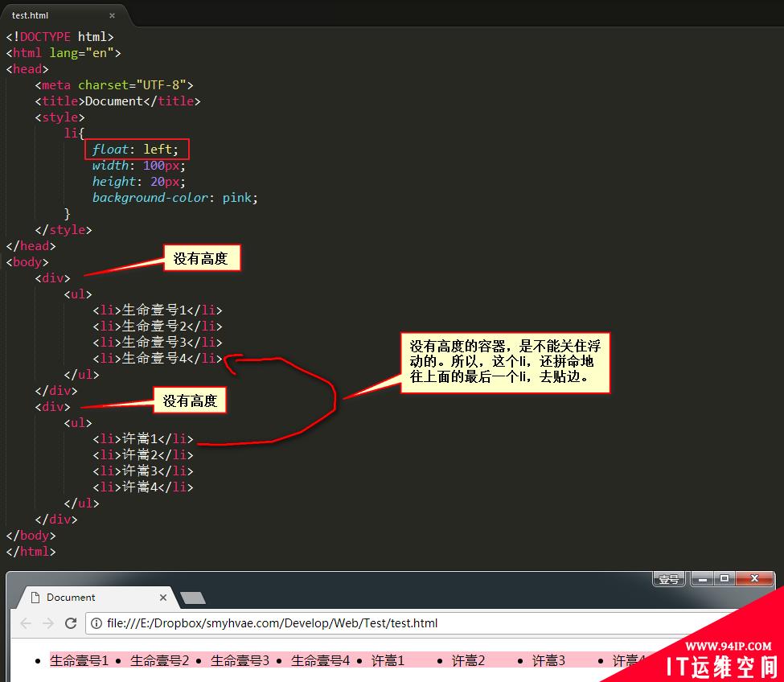Click 生命壹号2 item in the browser page
The width and height of the screenshot is (784, 682).
click(x=159, y=660)
